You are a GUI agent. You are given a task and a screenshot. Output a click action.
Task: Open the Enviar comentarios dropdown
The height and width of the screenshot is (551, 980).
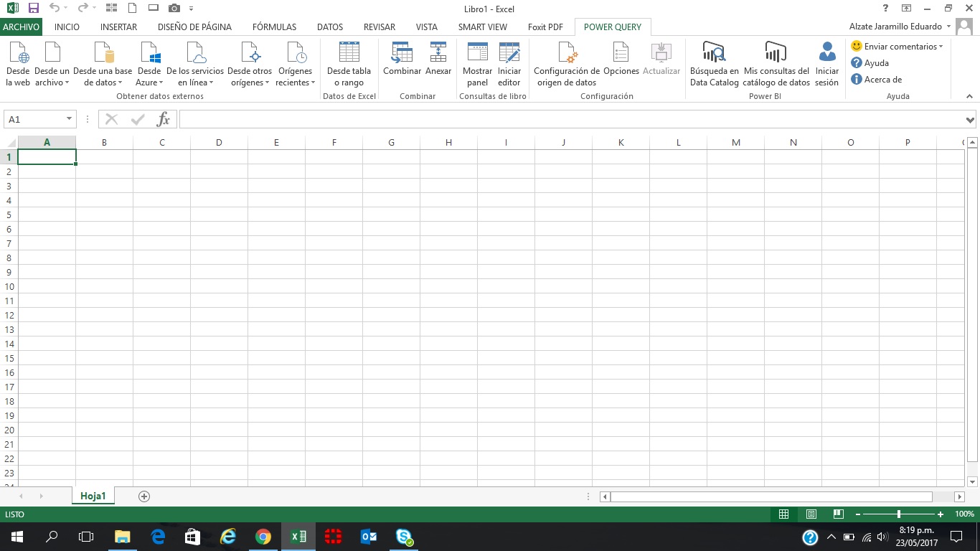click(x=897, y=47)
